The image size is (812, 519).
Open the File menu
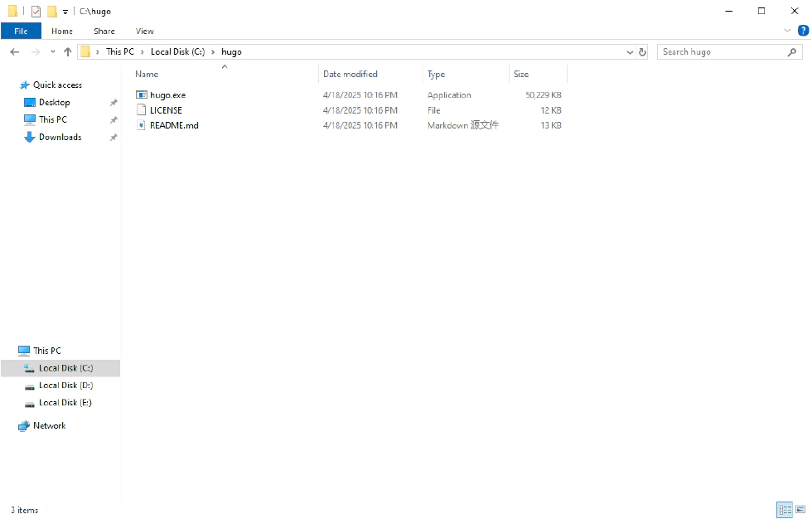point(21,31)
